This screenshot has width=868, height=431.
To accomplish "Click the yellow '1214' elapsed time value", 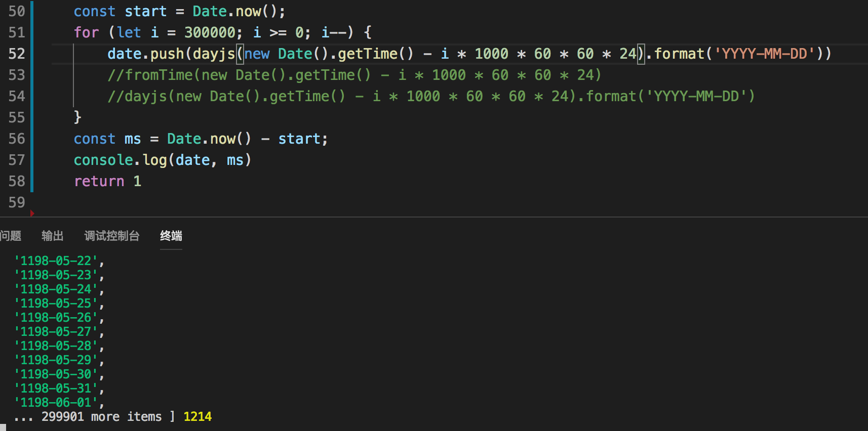I will click(x=198, y=417).
